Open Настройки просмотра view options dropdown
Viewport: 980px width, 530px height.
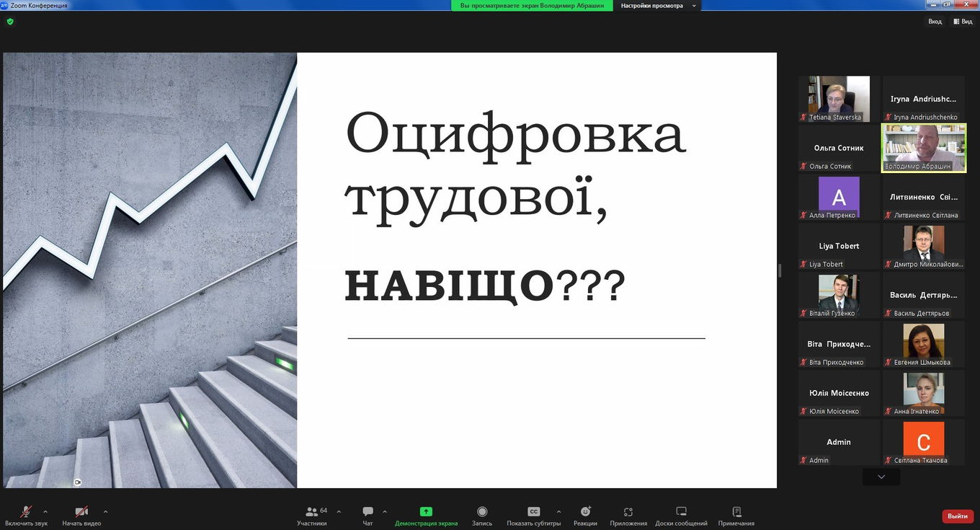coord(657,6)
